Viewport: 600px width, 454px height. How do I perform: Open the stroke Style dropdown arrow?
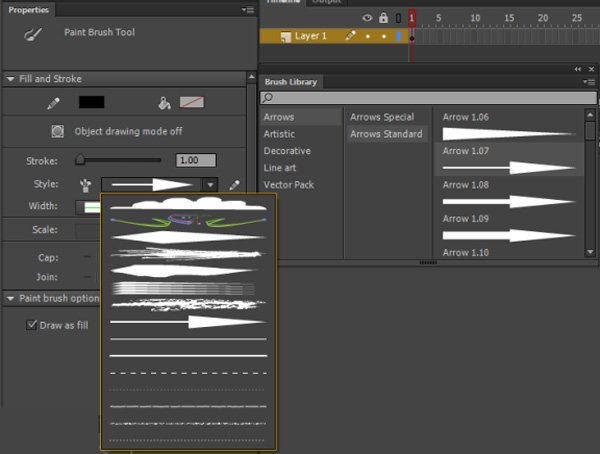pyautogui.click(x=210, y=185)
